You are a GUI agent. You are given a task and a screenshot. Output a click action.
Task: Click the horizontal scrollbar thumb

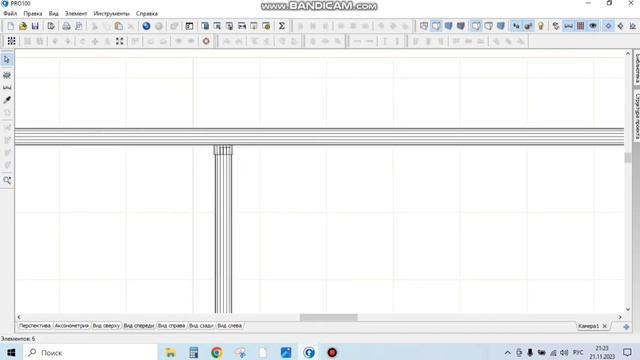point(329,317)
